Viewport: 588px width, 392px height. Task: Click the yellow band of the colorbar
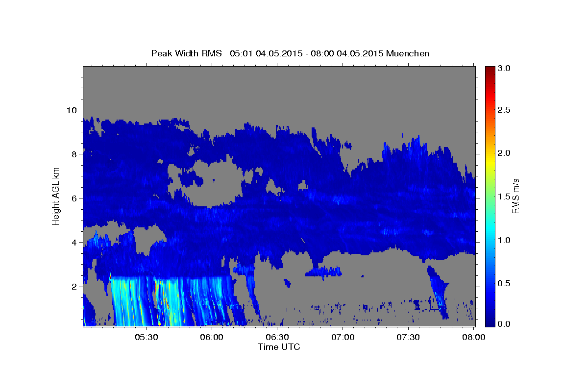click(x=490, y=162)
